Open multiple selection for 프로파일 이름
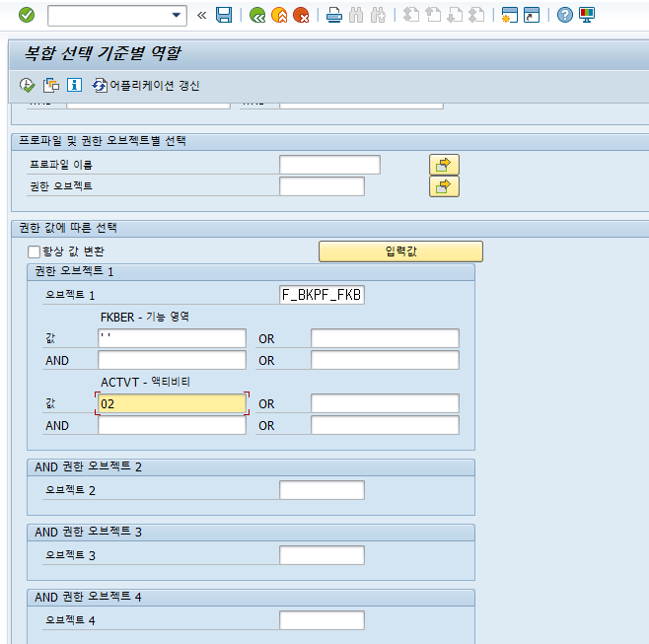Image resolution: width=649 pixels, height=644 pixels. [444, 165]
